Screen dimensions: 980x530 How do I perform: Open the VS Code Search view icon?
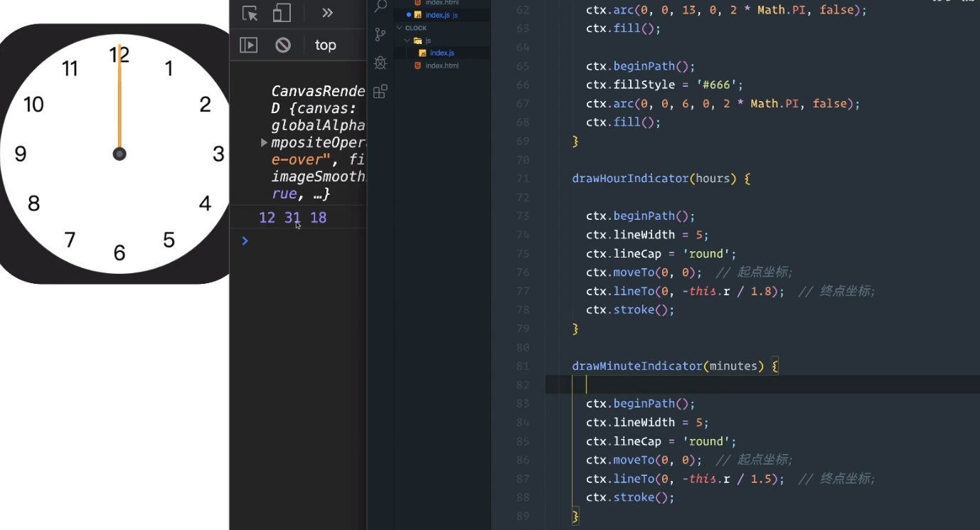point(380,6)
